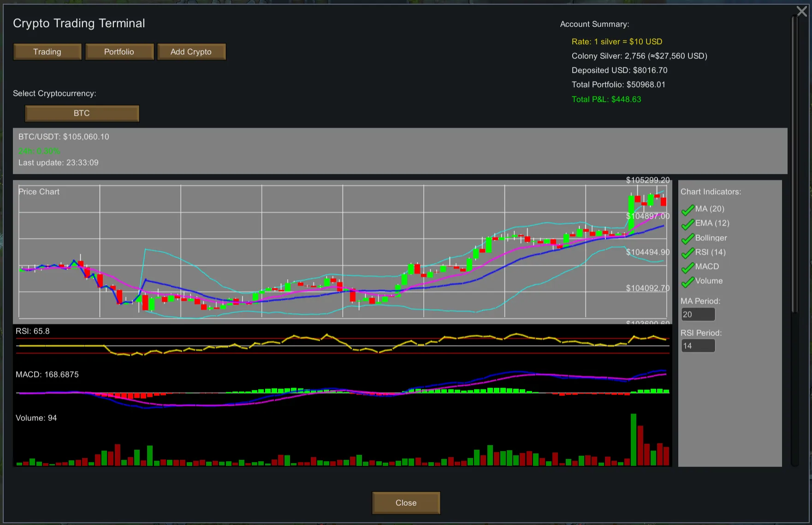Open the Portfolio tab
The image size is (812, 525).
click(119, 52)
